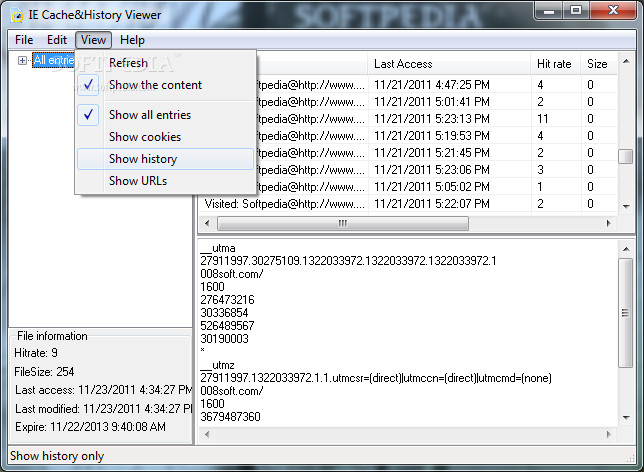
Task: Click the IE Cache&History Viewer app icon
Action: coord(18,16)
